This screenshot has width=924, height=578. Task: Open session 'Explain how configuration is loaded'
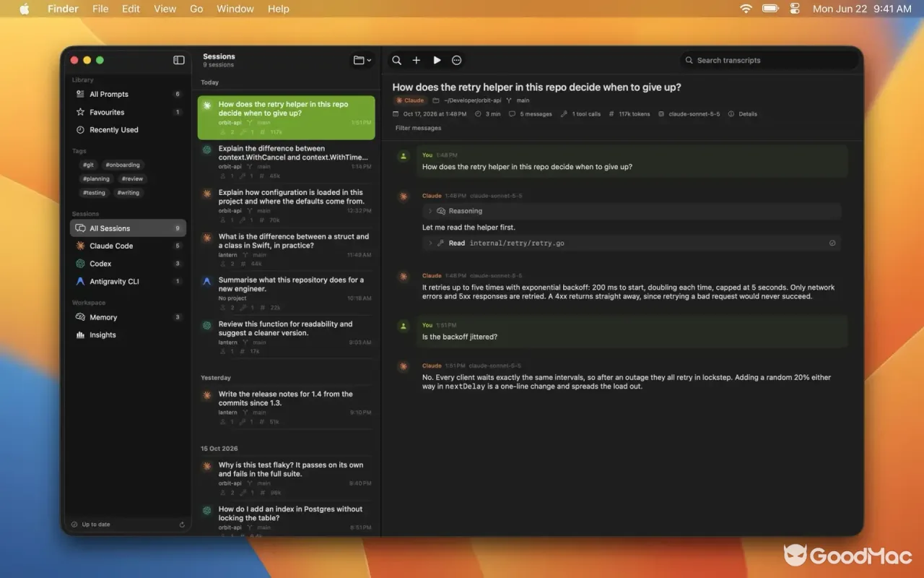(287, 206)
